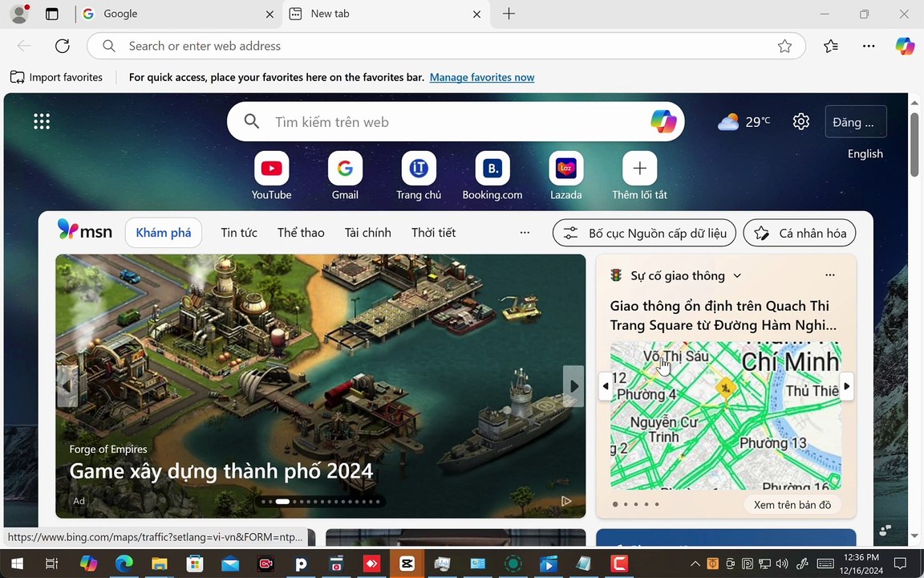Switch language to English
This screenshot has width=924, height=578.
point(865,154)
